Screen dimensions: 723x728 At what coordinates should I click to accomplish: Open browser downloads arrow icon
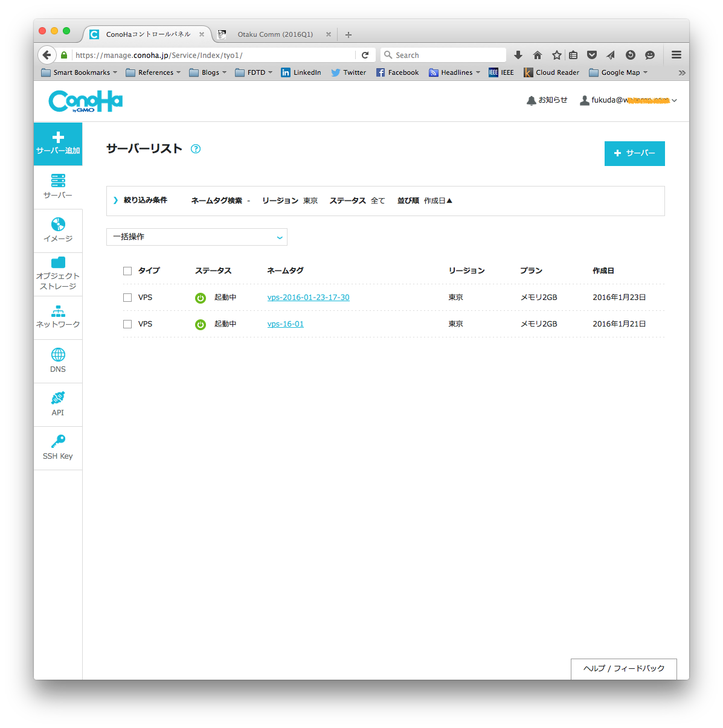tap(518, 55)
